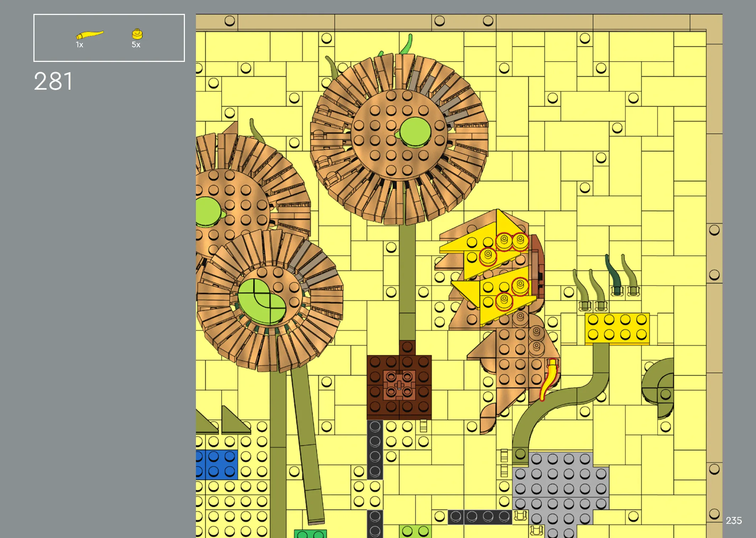Click the yellow round stud part icon
The height and width of the screenshot is (538, 756).
[137, 34]
